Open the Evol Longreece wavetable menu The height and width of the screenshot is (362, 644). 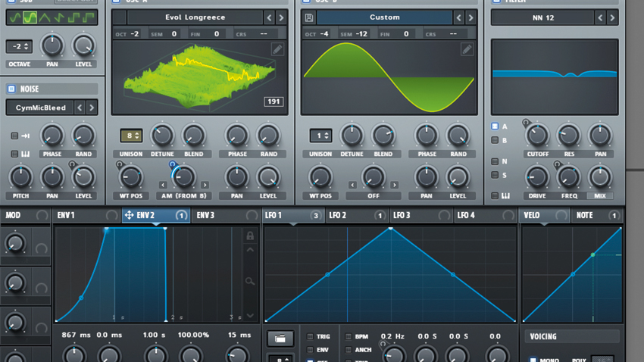[195, 17]
